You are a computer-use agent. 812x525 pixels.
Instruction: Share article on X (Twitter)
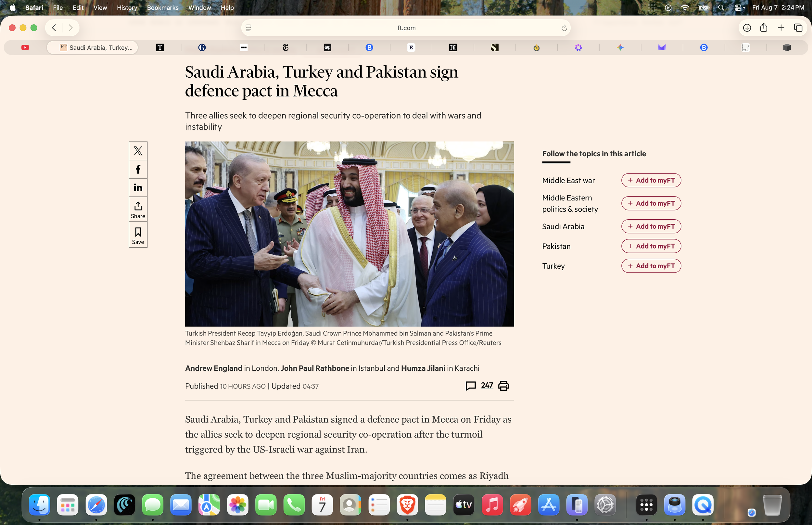[x=138, y=151]
